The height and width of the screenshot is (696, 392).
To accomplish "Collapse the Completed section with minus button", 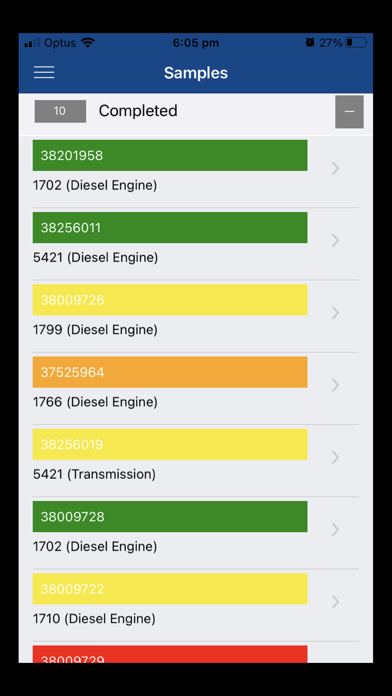I will (349, 111).
